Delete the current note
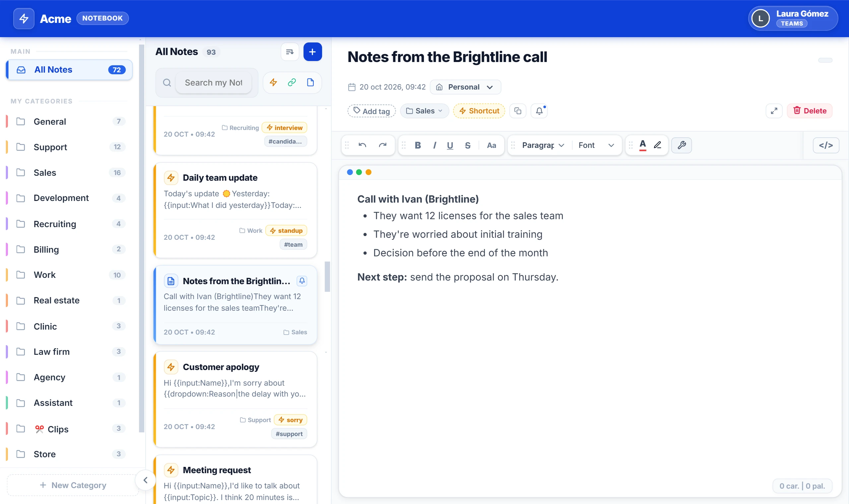 pos(810,111)
